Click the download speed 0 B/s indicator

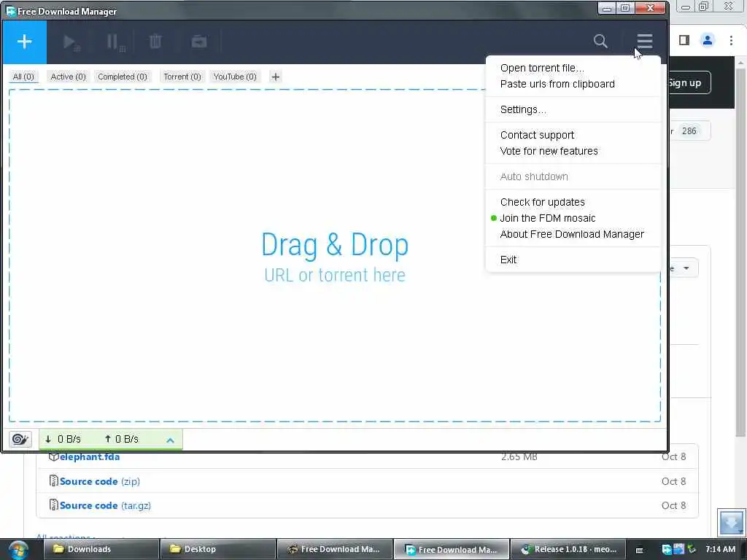click(63, 439)
